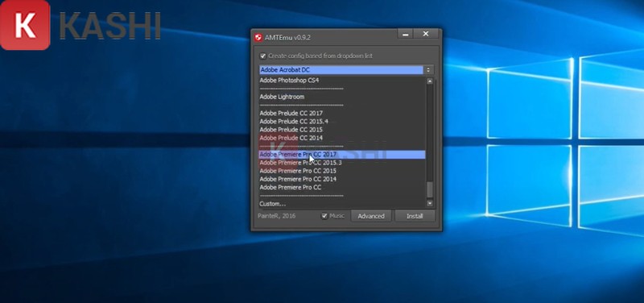Disable the Music checkbox
The width and height of the screenshot is (644, 303).
[x=324, y=216]
